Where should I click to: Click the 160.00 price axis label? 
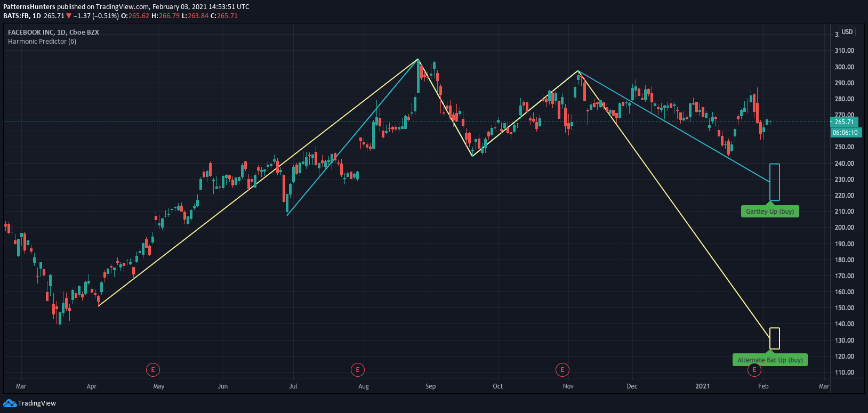pyautogui.click(x=845, y=291)
